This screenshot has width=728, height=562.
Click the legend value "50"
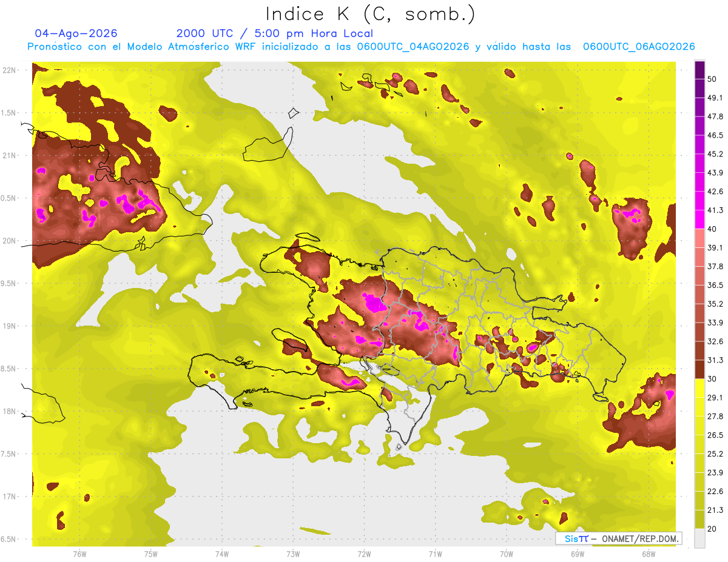[x=712, y=79]
